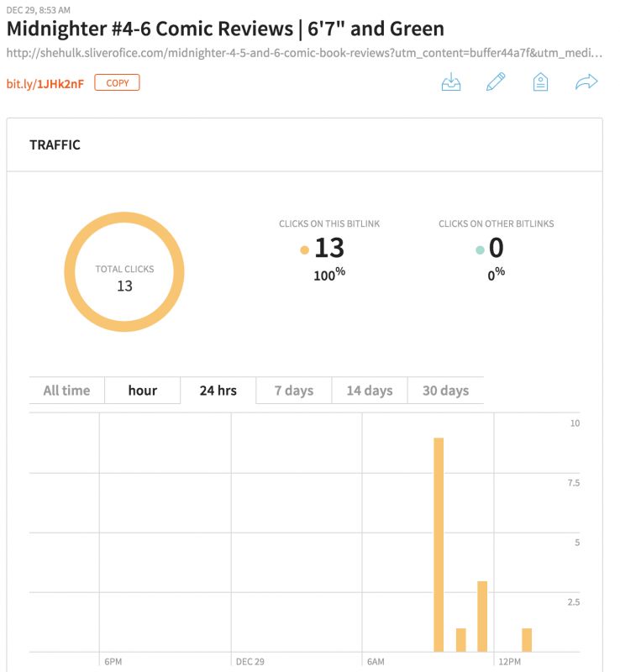Click the tag icon

pyautogui.click(x=541, y=81)
